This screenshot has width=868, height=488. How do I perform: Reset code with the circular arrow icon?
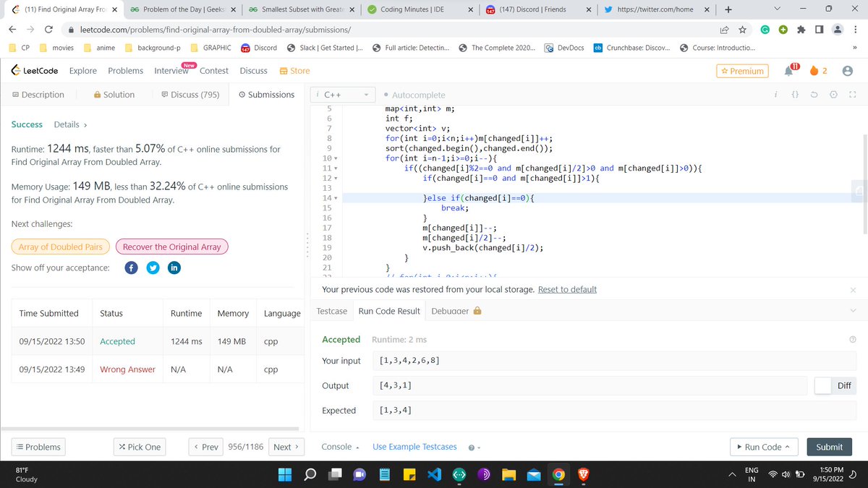click(814, 95)
